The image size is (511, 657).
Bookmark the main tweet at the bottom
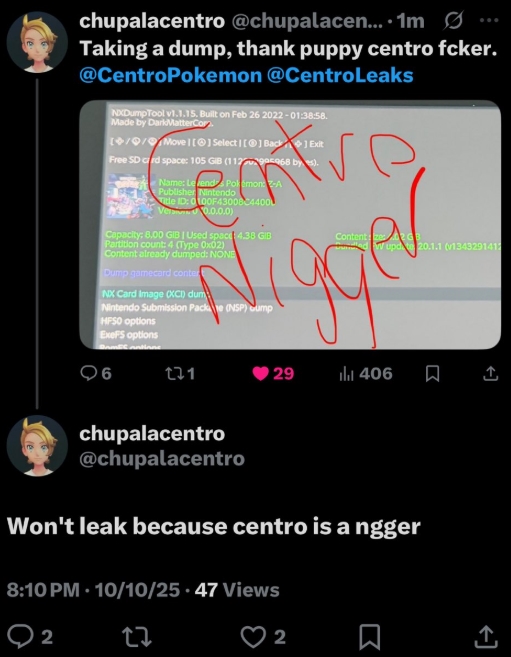point(370,637)
